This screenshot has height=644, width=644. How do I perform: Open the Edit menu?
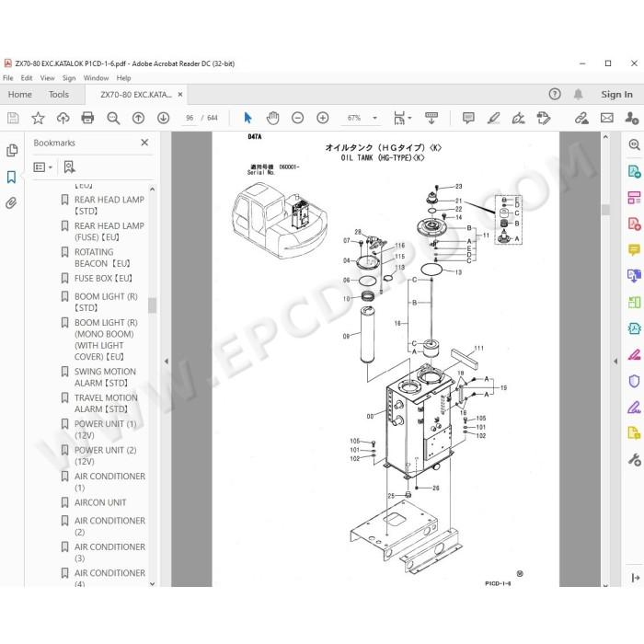tap(27, 78)
